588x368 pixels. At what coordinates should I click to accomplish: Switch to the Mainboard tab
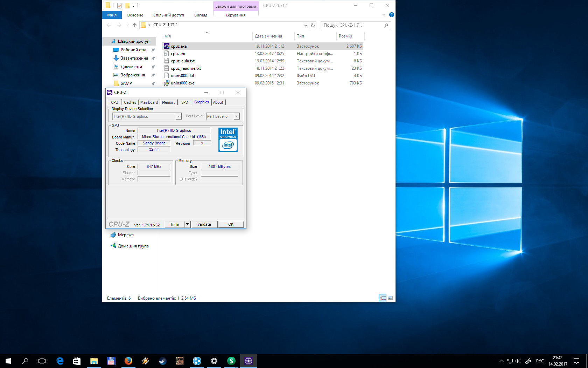[x=149, y=102]
